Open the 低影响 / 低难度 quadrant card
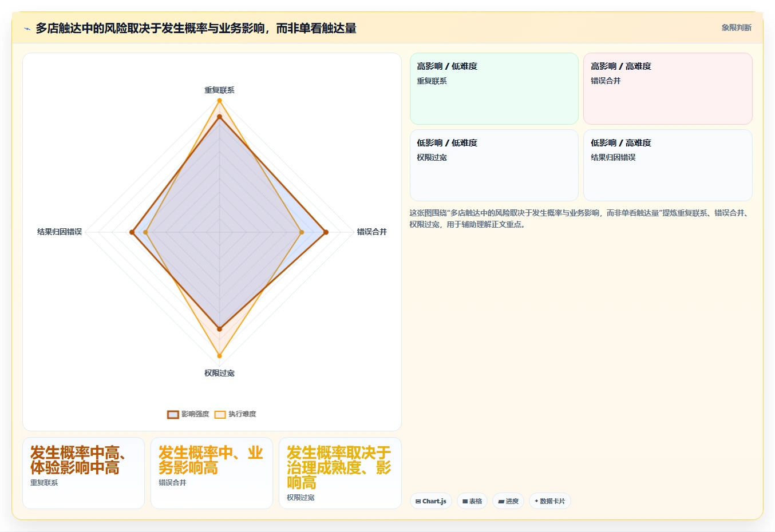The width and height of the screenshot is (775, 532). [494, 165]
